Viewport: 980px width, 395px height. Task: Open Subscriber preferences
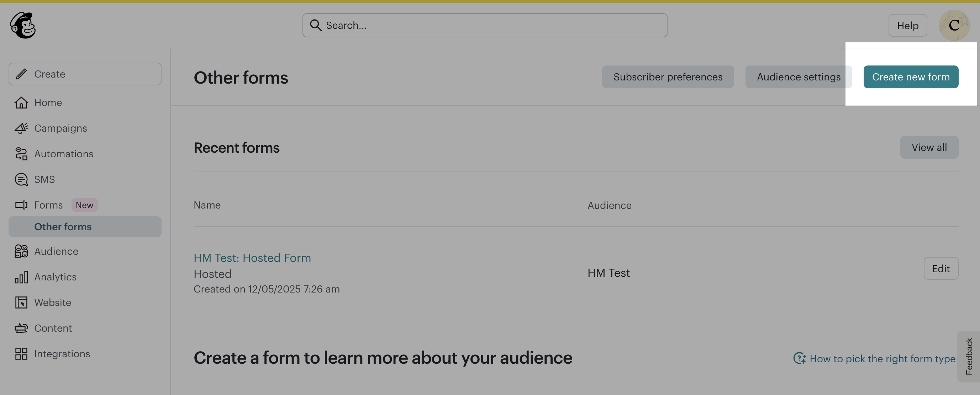pos(667,77)
